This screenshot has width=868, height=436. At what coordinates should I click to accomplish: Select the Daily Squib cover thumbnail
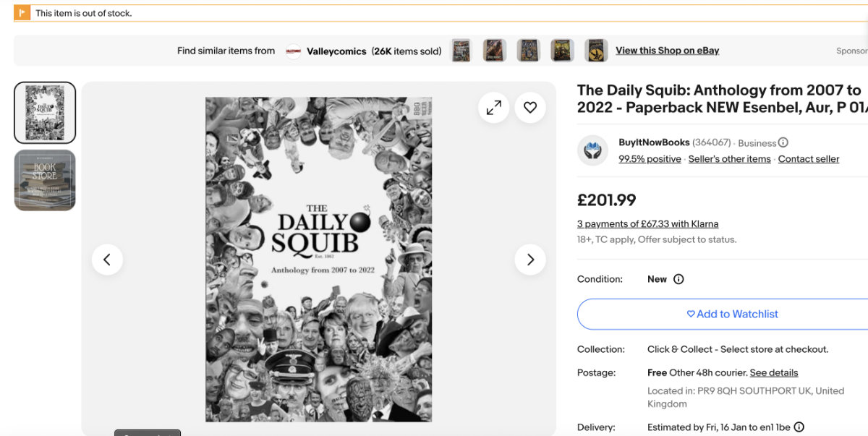click(x=45, y=113)
